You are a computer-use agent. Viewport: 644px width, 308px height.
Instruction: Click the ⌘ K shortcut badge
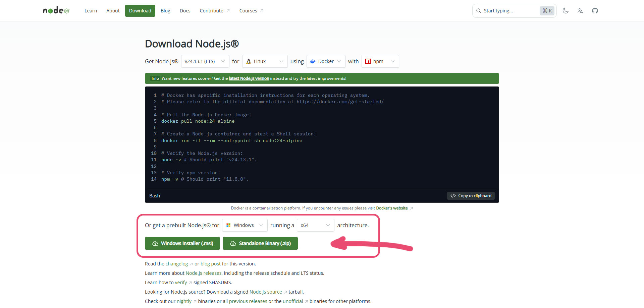point(547,11)
